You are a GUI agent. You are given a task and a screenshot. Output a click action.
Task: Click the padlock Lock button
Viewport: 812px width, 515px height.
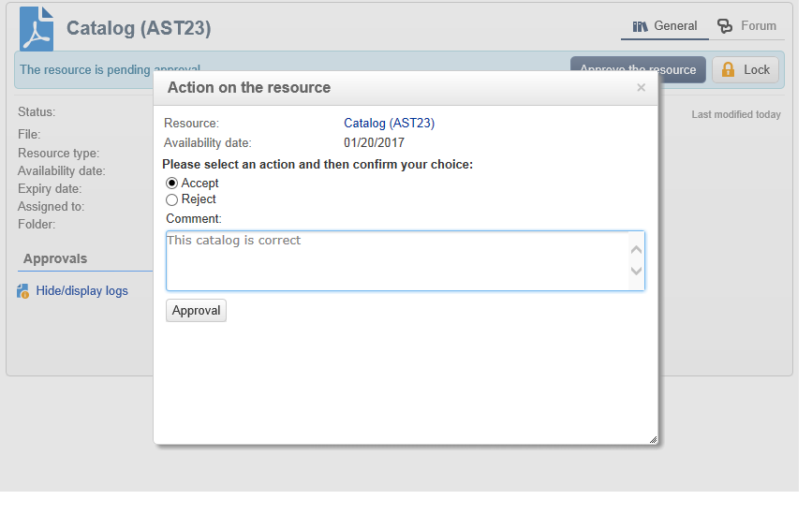coord(746,69)
